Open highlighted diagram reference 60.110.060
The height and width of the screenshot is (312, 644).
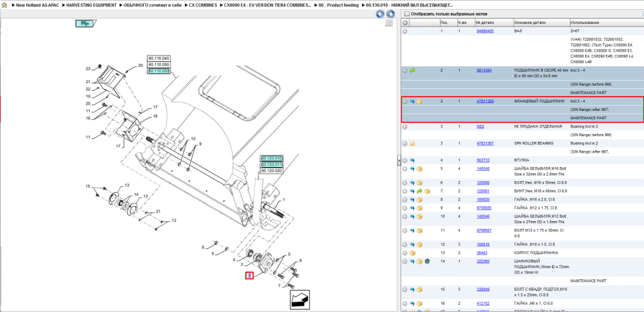point(159,71)
